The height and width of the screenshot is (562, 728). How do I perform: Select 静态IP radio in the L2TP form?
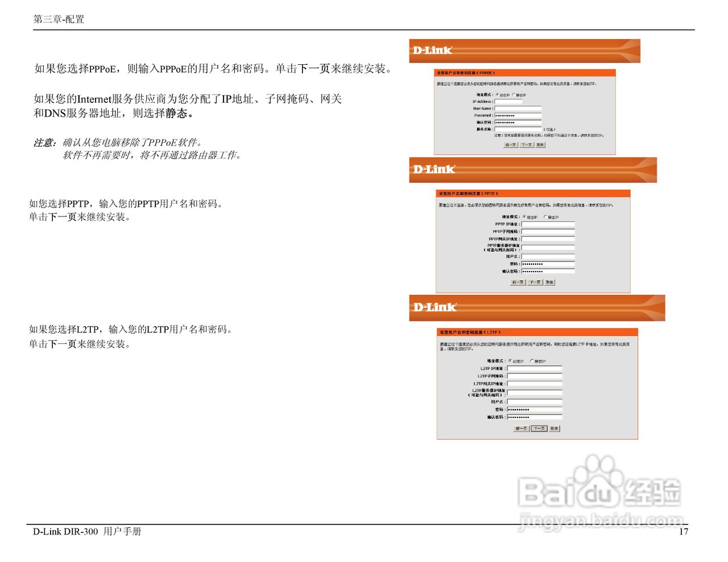click(532, 361)
